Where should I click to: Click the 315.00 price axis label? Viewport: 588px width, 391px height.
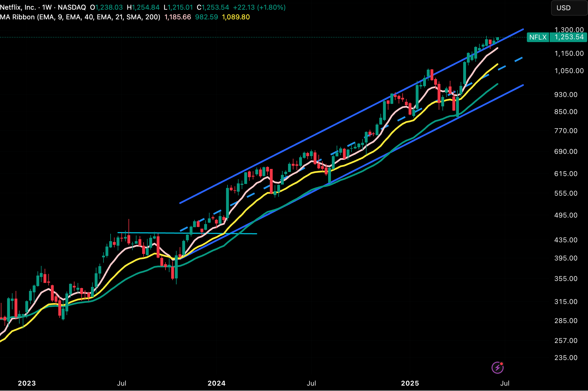pyautogui.click(x=566, y=302)
